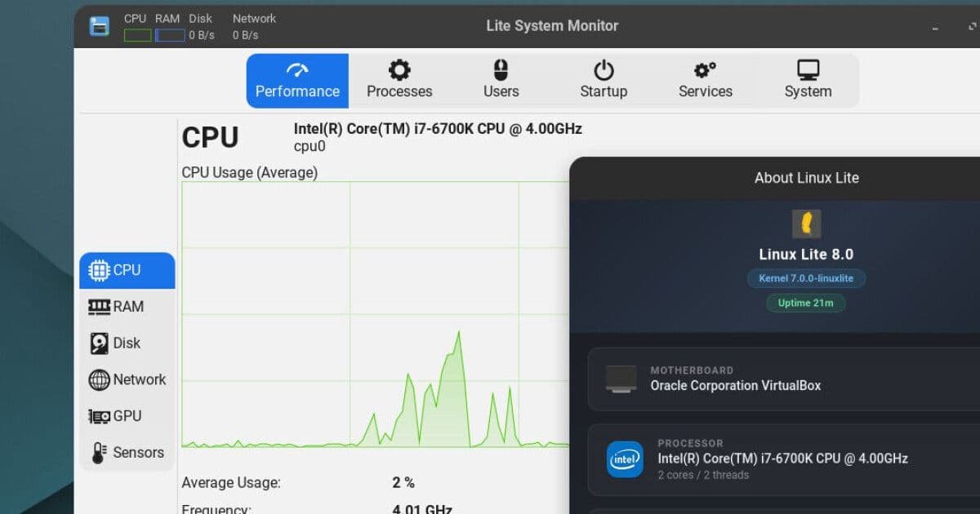Click the CPU Usage (Average) label
The width and height of the screenshot is (980, 514).
[249, 172]
